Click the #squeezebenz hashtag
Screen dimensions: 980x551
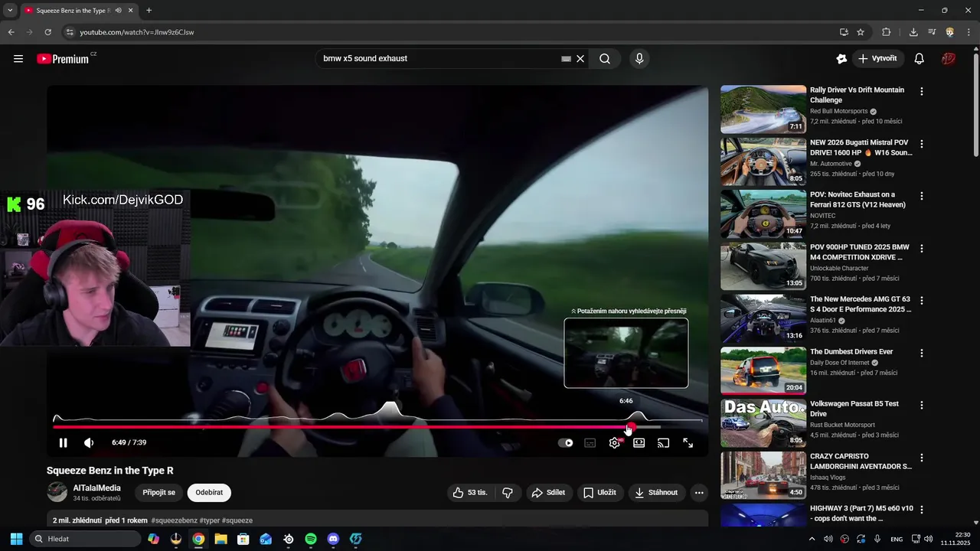pos(175,520)
